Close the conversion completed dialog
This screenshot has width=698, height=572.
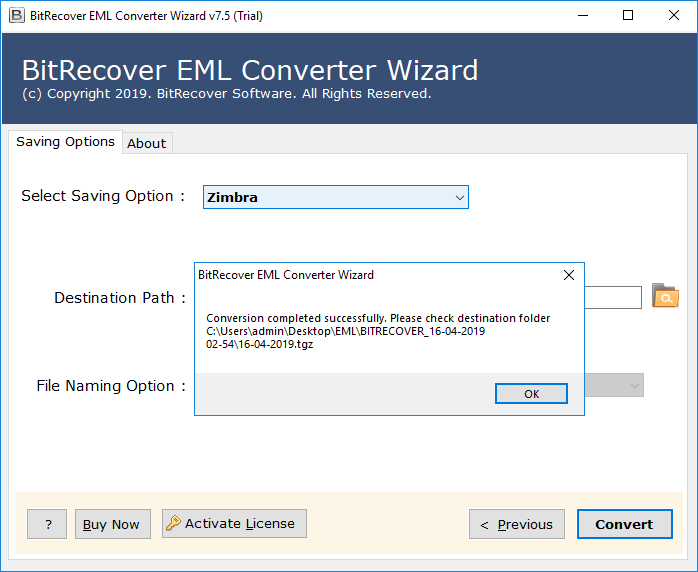[x=568, y=275]
